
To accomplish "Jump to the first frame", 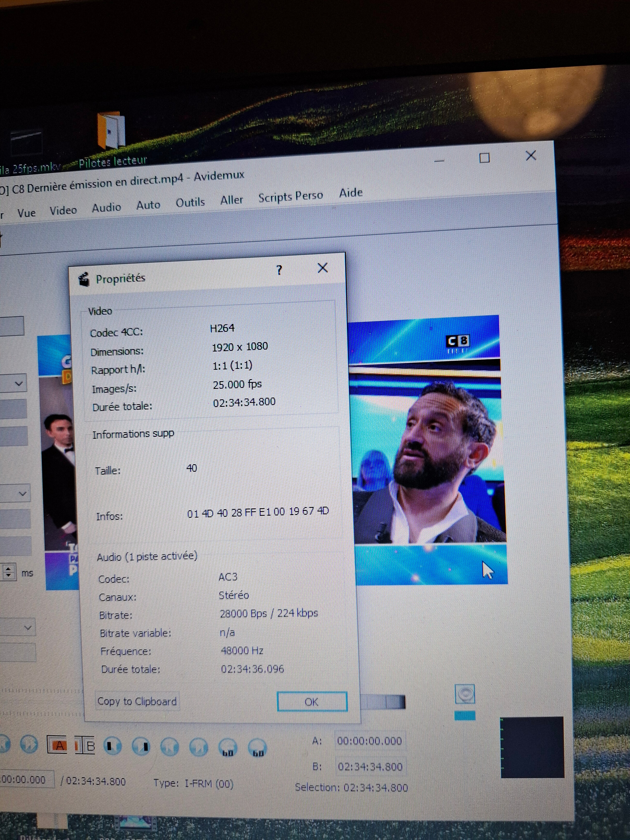I will [x=170, y=747].
